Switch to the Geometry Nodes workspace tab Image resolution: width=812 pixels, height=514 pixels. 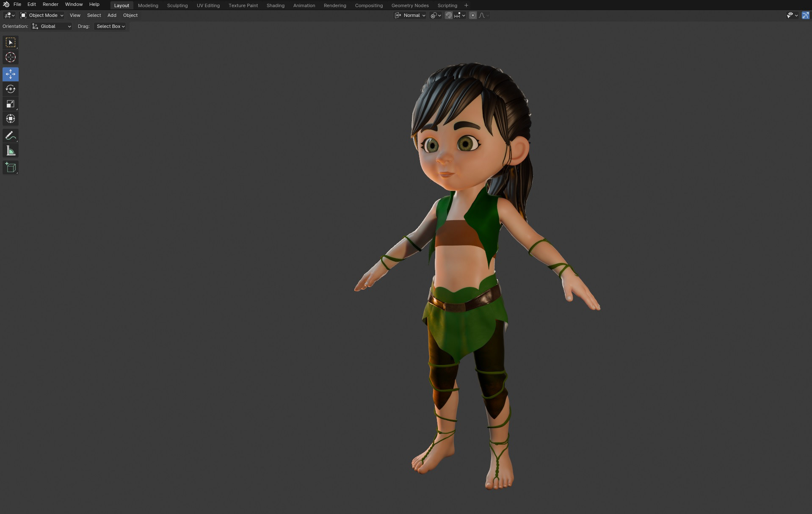point(410,6)
